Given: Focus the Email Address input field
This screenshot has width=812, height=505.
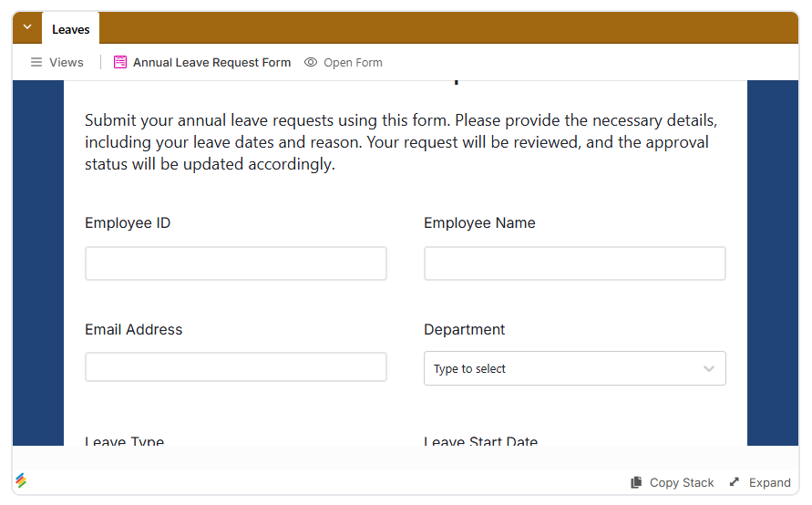Looking at the screenshot, I should (x=236, y=366).
